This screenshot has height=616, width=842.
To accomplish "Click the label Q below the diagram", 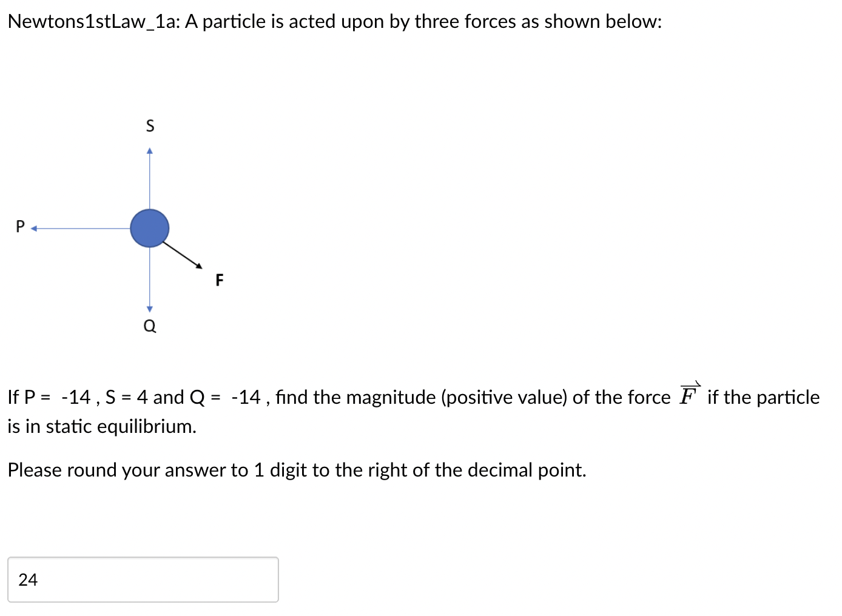I will [x=149, y=326].
